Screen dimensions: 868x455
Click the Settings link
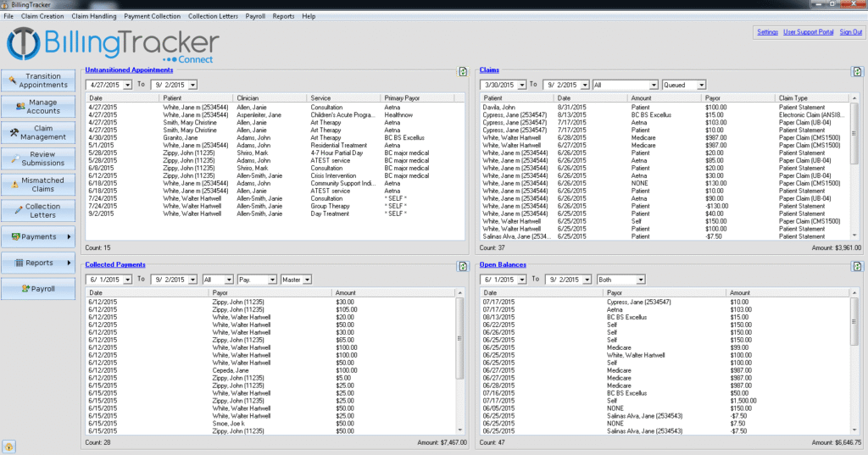coord(767,32)
